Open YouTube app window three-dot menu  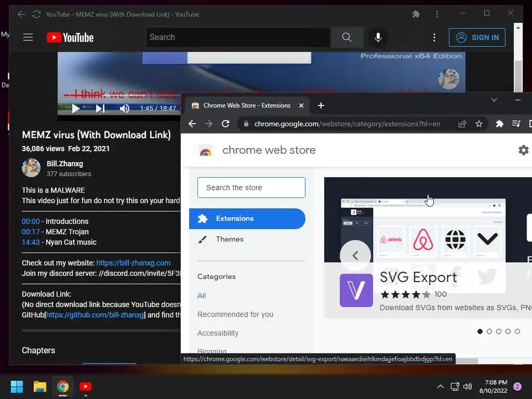(437, 14)
